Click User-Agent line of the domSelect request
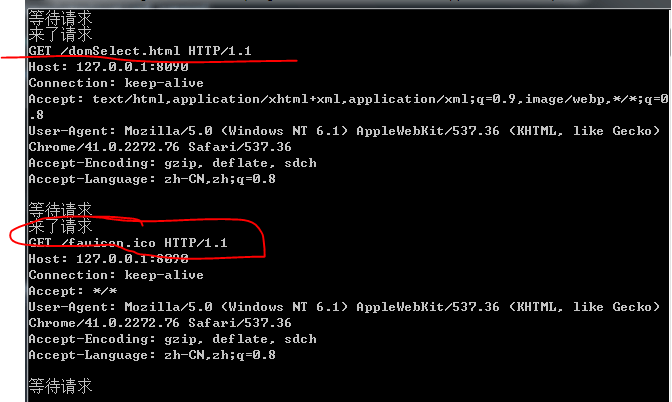This screenshot has width=672, height=402. [x=345, y=131]
